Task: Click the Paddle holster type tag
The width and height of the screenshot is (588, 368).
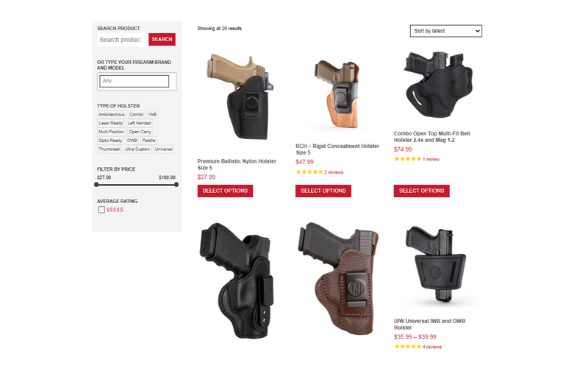Action: click(x=149, y=140)
